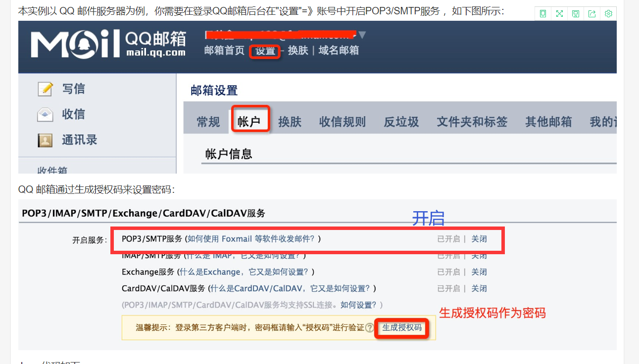Open the mobile view icon in page toolbar
This screenshot has width=639, height=364.
click(x=543, y=14)
